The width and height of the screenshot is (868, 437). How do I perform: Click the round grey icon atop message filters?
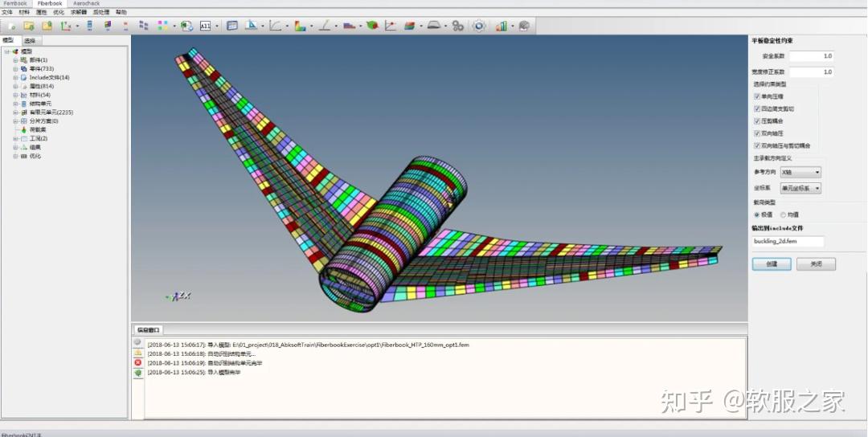point(138,342)
